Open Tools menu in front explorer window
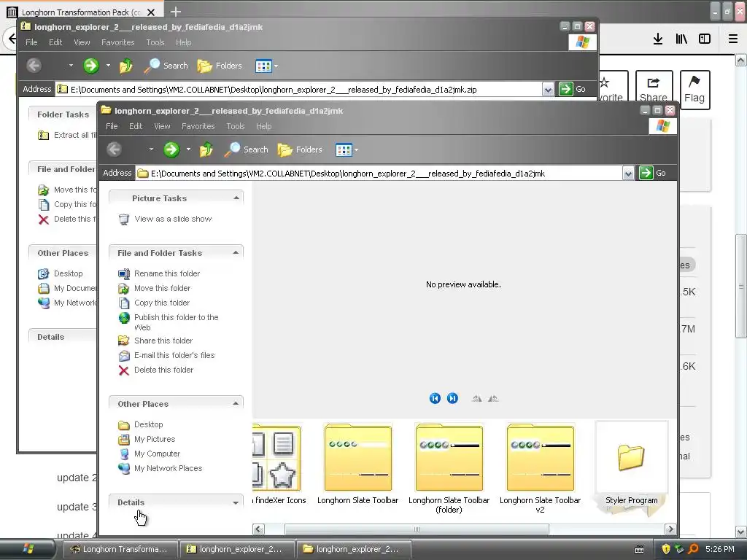The width and height of the screenshot is (747, 560). click(236, 126)
